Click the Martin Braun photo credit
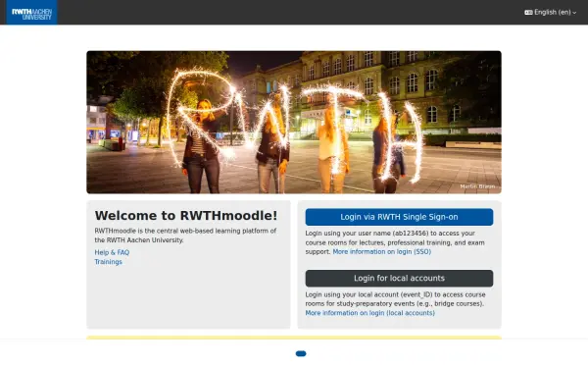The height and width of the screenshot is (368, 588). pos(477,186)
